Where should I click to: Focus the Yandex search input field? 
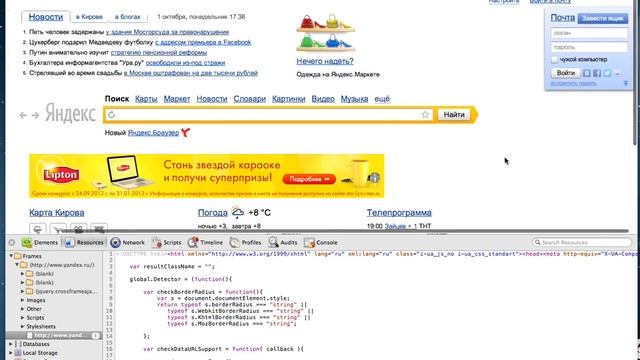(x=268, y=115)
